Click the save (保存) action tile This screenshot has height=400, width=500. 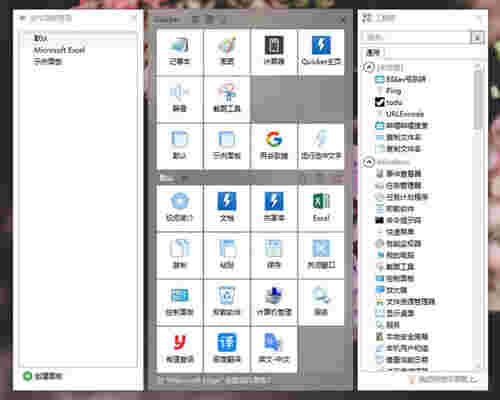pos(274,255)
